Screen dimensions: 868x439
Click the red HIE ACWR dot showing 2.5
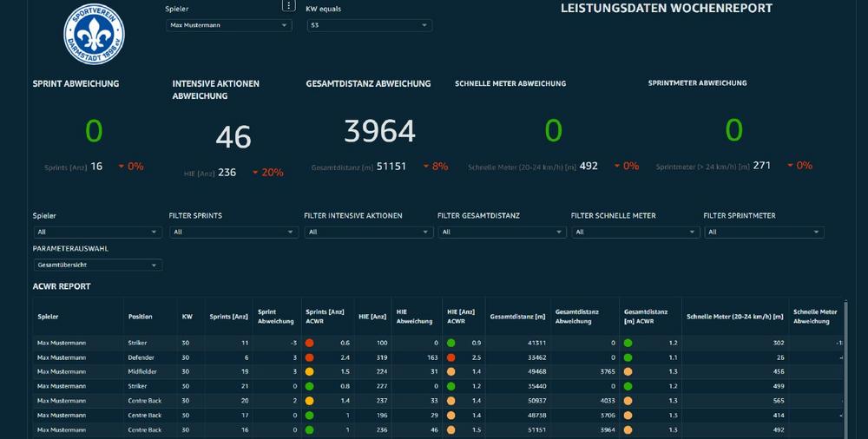click(450, 357)
